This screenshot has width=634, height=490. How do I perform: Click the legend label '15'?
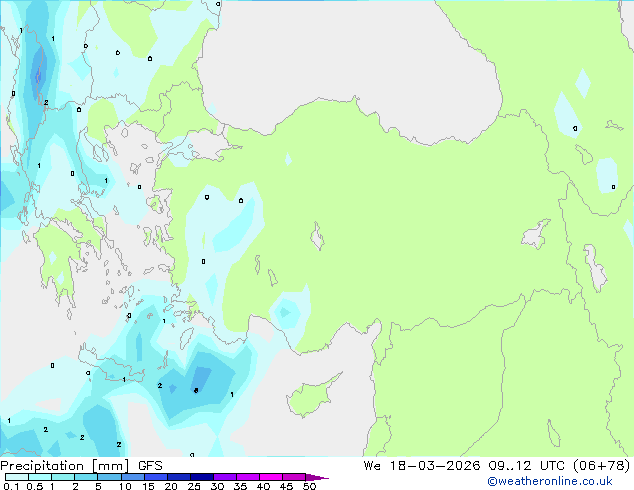pos(148,486)
